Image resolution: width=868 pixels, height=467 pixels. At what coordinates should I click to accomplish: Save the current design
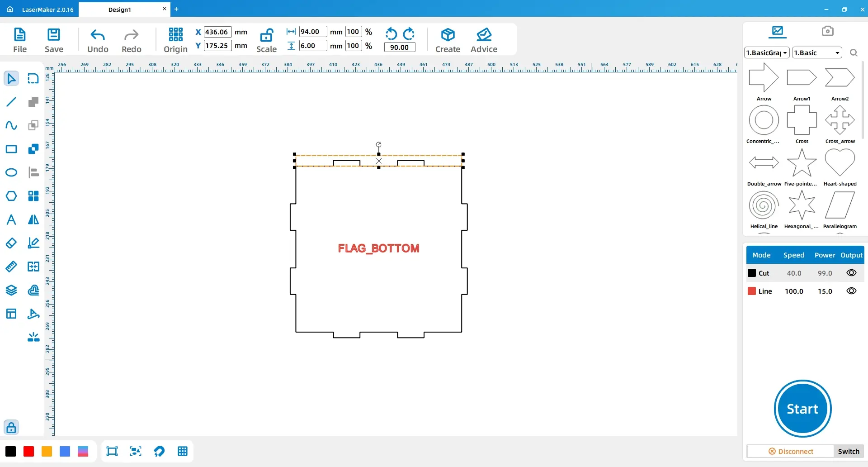point(54,40)
